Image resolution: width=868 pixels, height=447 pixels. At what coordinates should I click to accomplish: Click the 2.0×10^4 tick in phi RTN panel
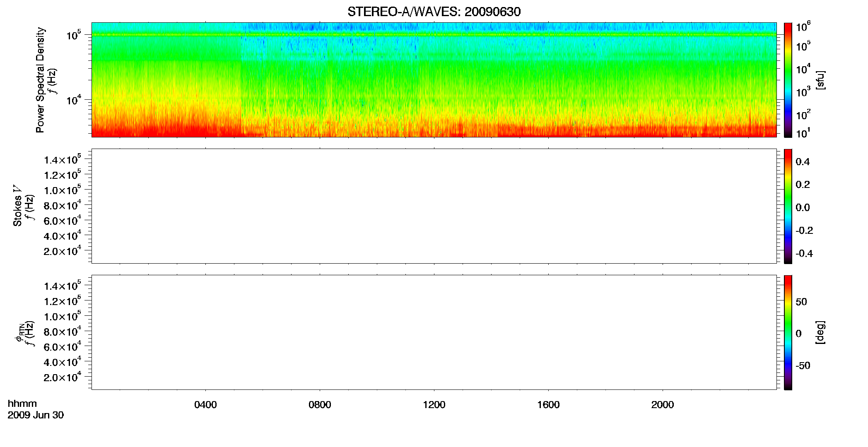63,377
